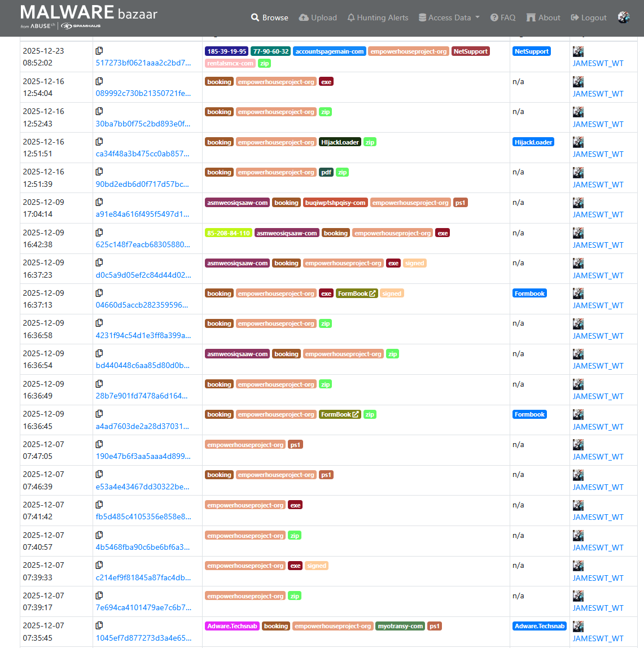Go to the Upload page
The height and width of the screenshot is (648, 644).
tap(318, 17)
